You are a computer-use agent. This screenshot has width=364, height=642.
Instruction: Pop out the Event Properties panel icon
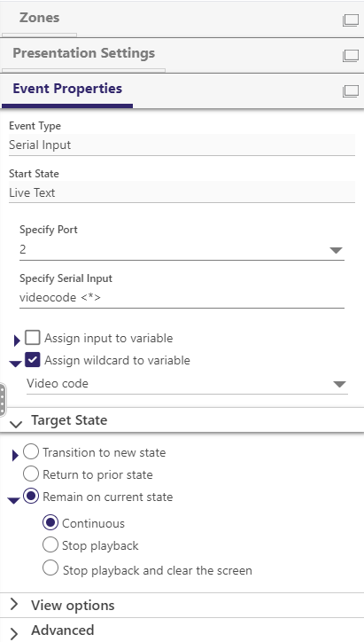tap(351, 91)
